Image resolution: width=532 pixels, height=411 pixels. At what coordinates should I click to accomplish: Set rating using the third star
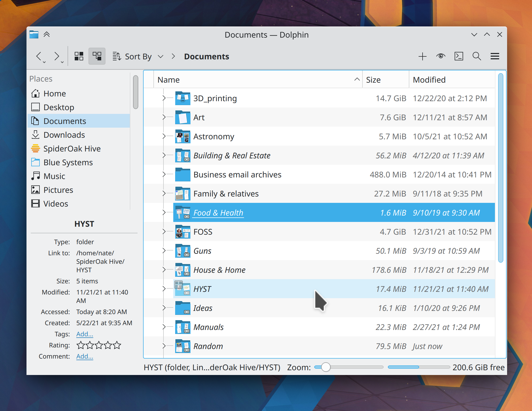pyautogui.click(x=99, y=345)
